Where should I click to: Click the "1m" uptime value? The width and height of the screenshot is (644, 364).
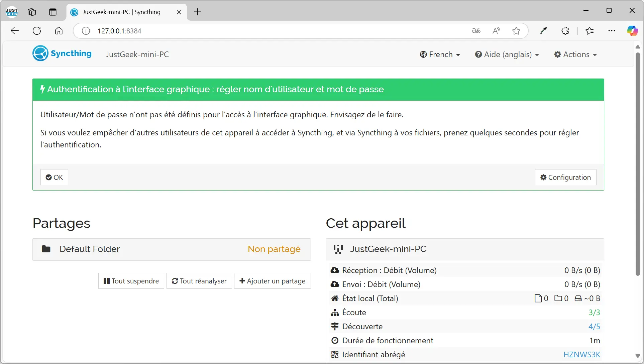(595, 340)
